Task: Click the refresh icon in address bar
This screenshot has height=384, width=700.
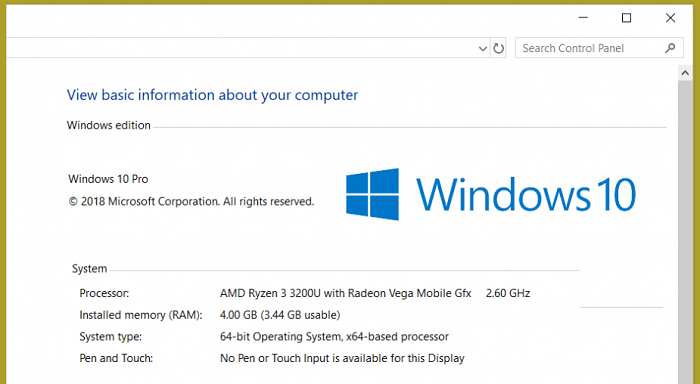Action: (x=498, y=48)
